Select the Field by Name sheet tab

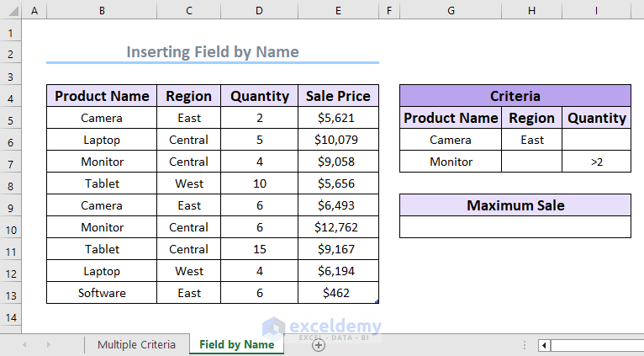coord(236,344)
